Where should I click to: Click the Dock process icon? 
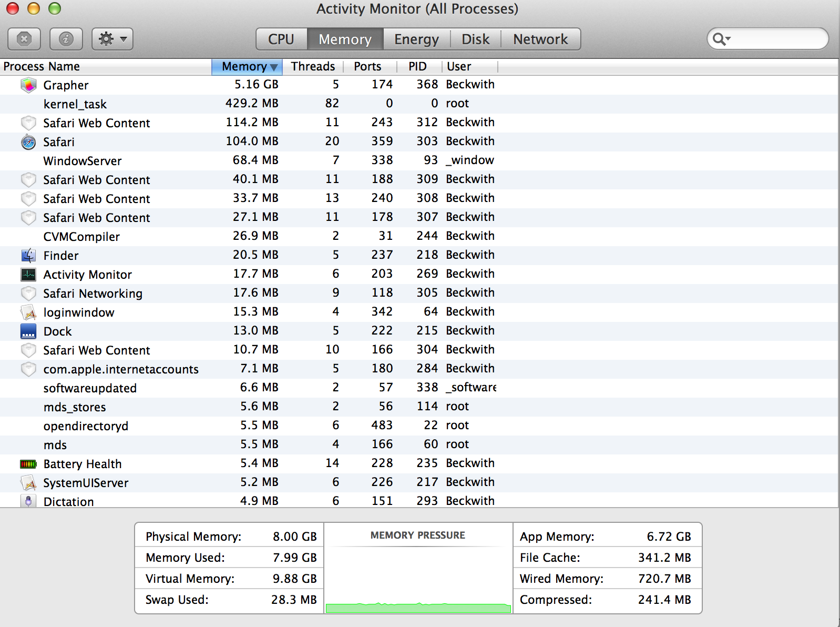coord(28,331)
